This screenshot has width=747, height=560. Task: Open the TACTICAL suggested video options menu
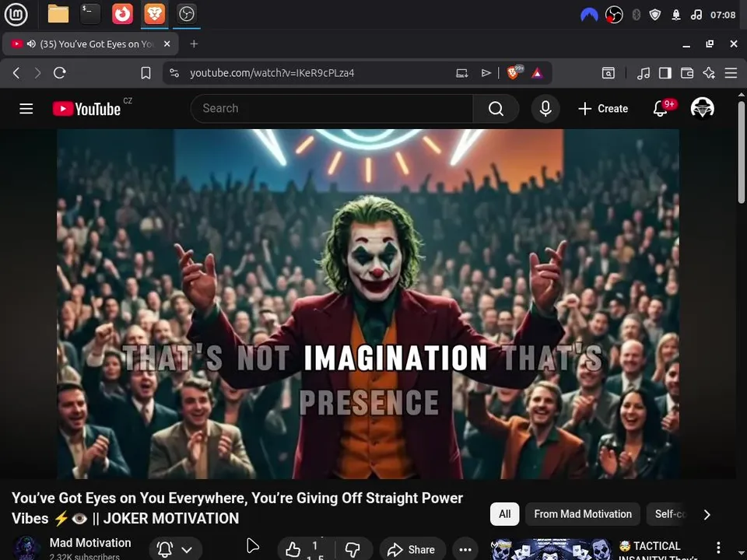(x=718, y=548)
